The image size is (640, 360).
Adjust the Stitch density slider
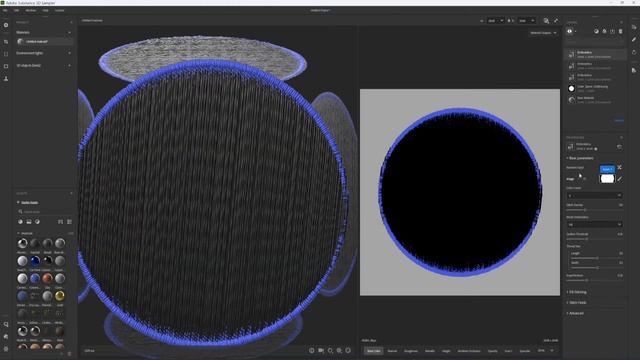pos(594,209)
